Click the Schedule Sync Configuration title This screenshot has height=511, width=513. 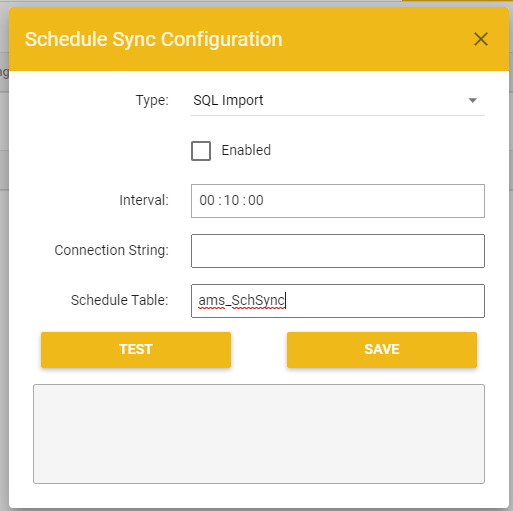[x=154, y=39]
